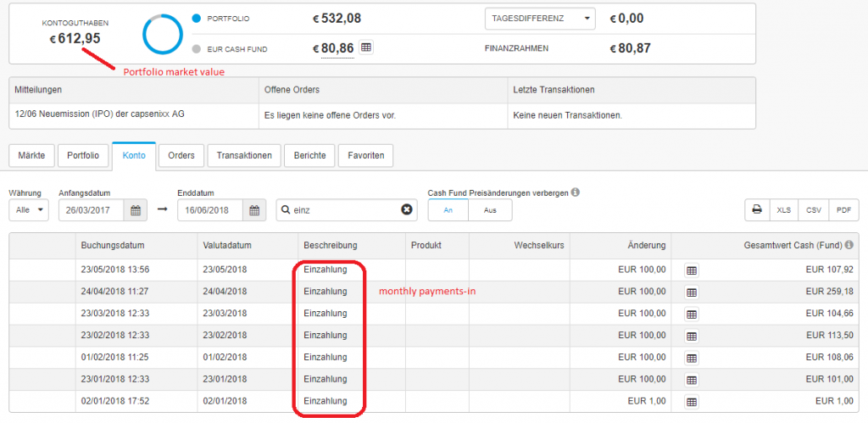Image resolution: width=868 pixels, height=423 pixels.
Task: Download the account statement as PDF
Action: click(x=843, y=210)
